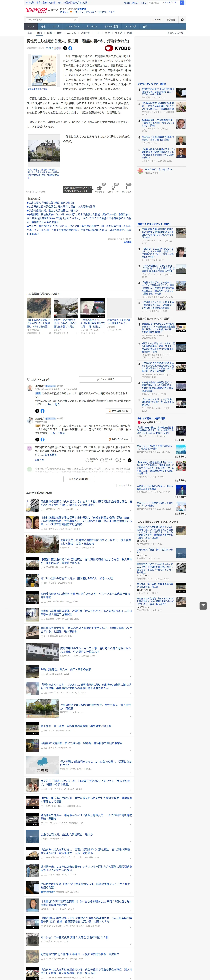React with 新しい視点 exclamation icon
210x980 pixels.
[127, 188]
